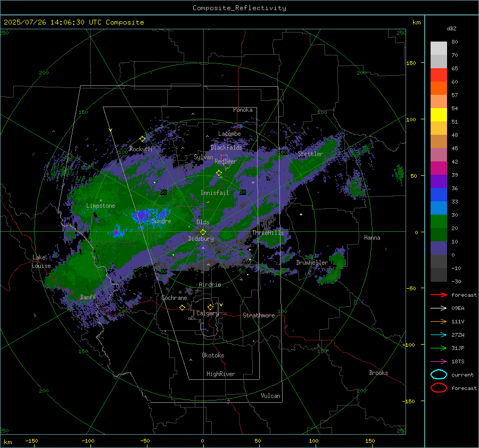
Task: Click the Lacombe town label
Action: coord(229,134)
